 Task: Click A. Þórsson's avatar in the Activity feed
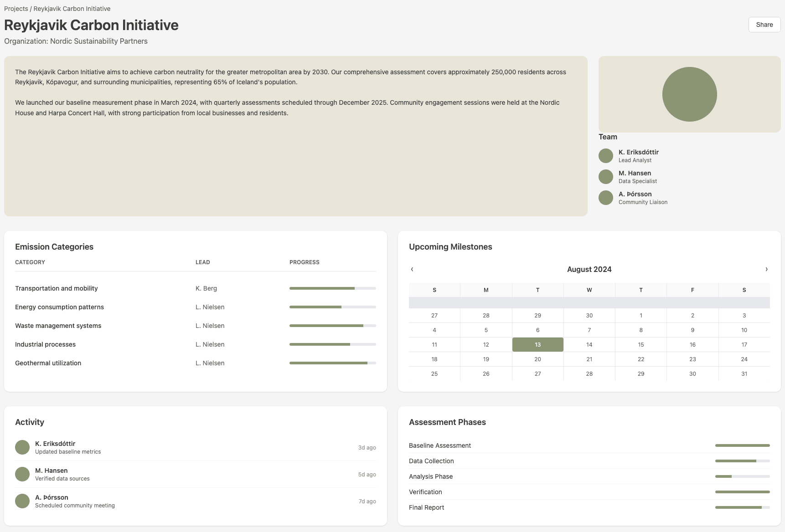(x=22, y=501)
